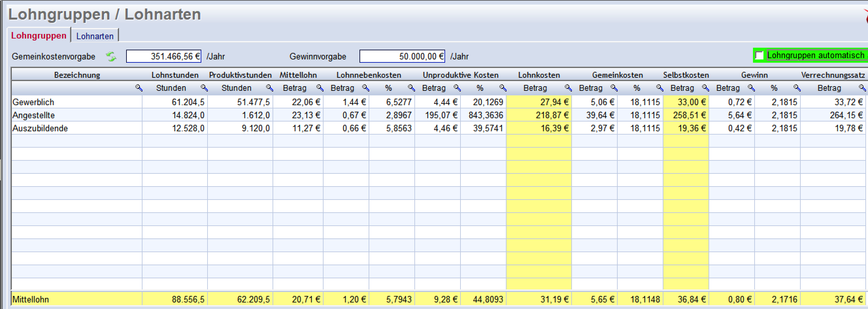Click the Gewinnvorgabe amount input field
This screenshot has height=309, width=868.
(402, 56)
